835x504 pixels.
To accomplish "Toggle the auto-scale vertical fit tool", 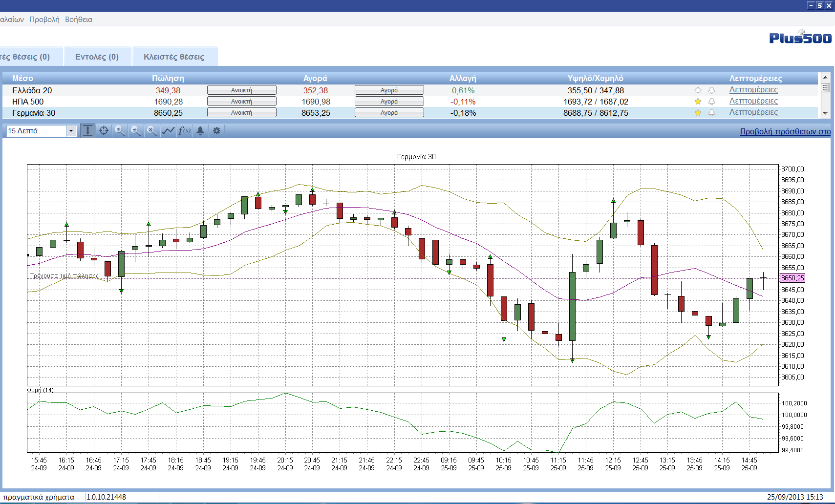I will (x=87, y=130).
